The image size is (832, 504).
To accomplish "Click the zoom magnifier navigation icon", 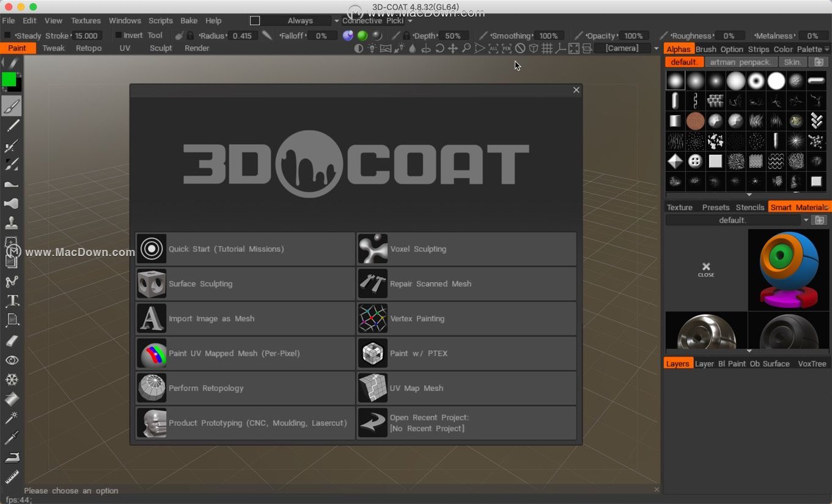I will [466, 48].
